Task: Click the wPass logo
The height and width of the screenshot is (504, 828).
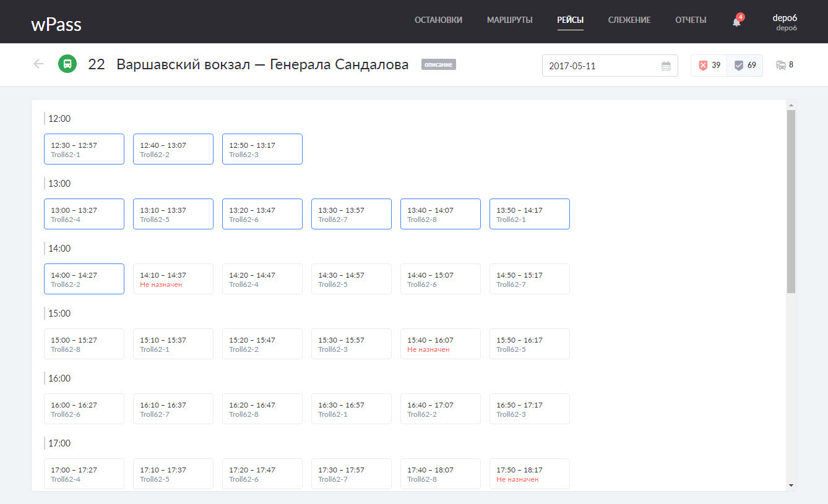Action: (56, 24)
